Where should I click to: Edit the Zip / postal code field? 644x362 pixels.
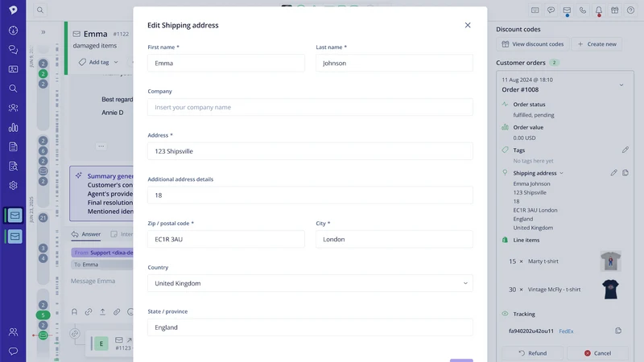tap(226, 239)
